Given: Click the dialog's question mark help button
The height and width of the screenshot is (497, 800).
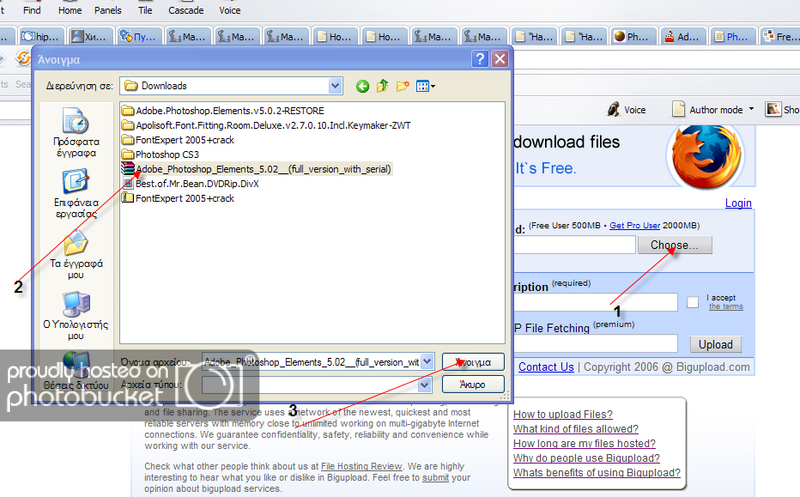Looking at the screenshot, I should tap(481, 59).
